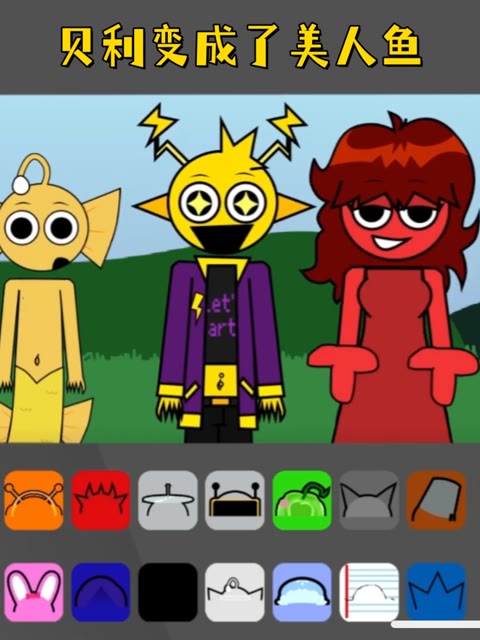Pick the light blue cloud dome icon
The image size is (480, 640).
(x=302, y=592)
